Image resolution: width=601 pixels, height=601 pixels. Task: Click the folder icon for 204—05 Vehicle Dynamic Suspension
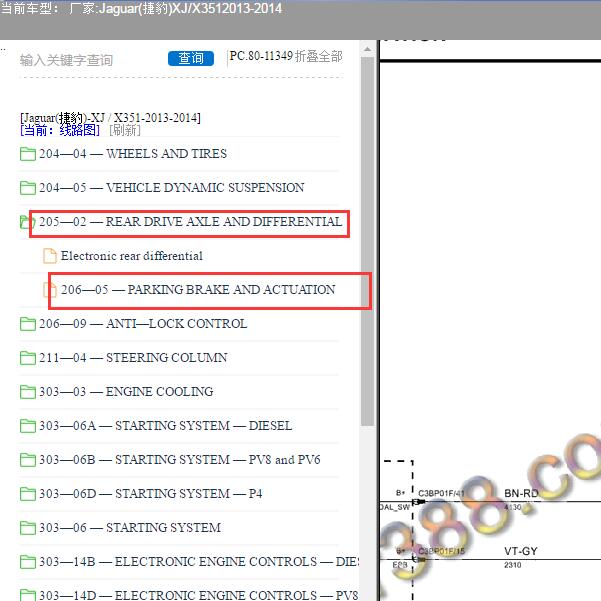pos(28,188)
